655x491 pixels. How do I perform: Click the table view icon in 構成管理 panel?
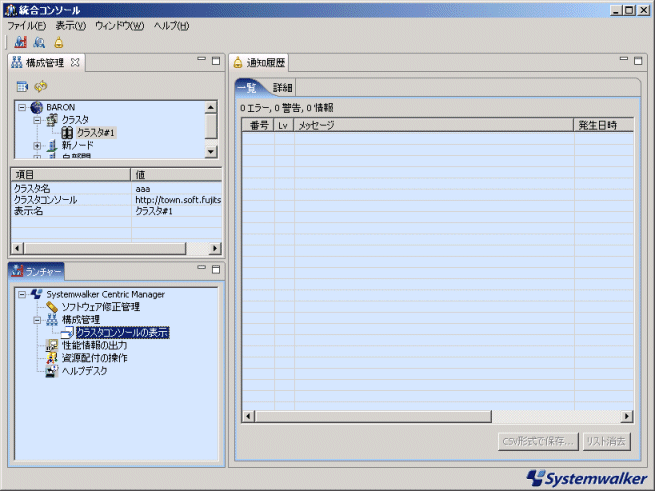click(x=22, y=86)
